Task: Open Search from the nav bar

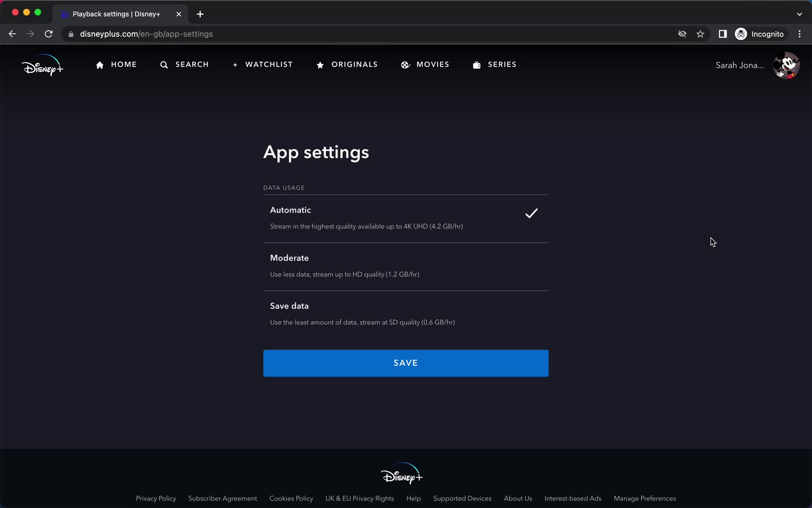Action: (184, 65)
